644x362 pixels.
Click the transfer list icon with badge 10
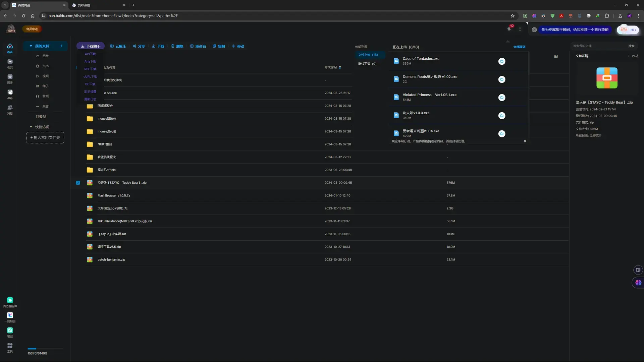(509, 29)
